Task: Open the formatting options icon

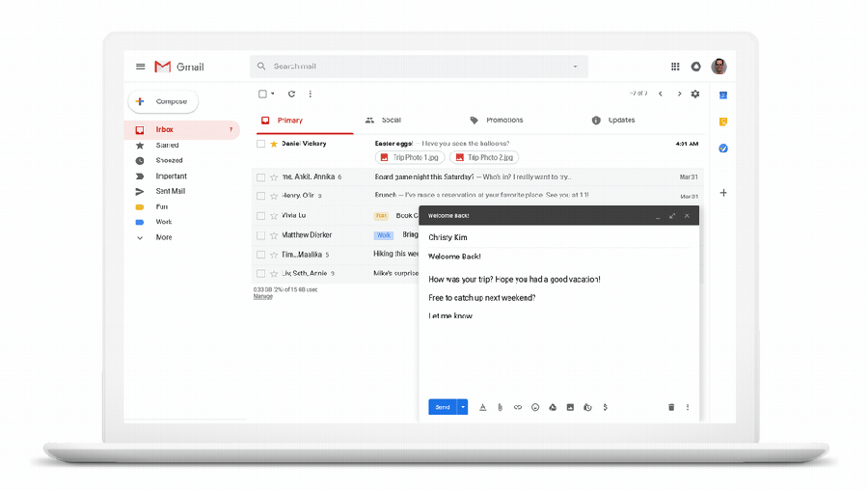Action: (x=482, y=407)
